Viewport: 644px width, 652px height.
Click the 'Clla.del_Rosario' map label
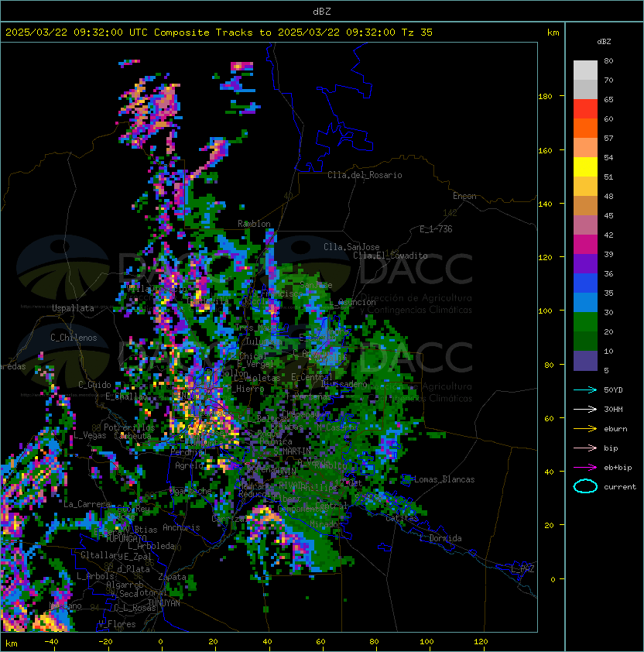click(x=365, y=175)
